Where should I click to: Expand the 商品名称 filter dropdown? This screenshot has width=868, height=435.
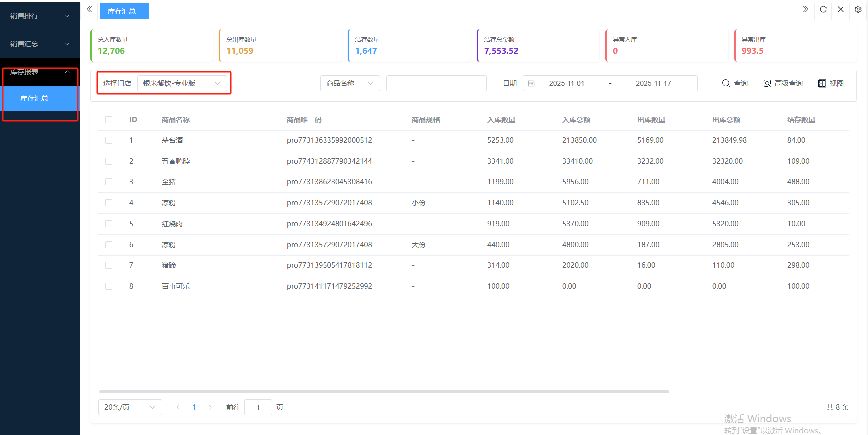point(350,83)
